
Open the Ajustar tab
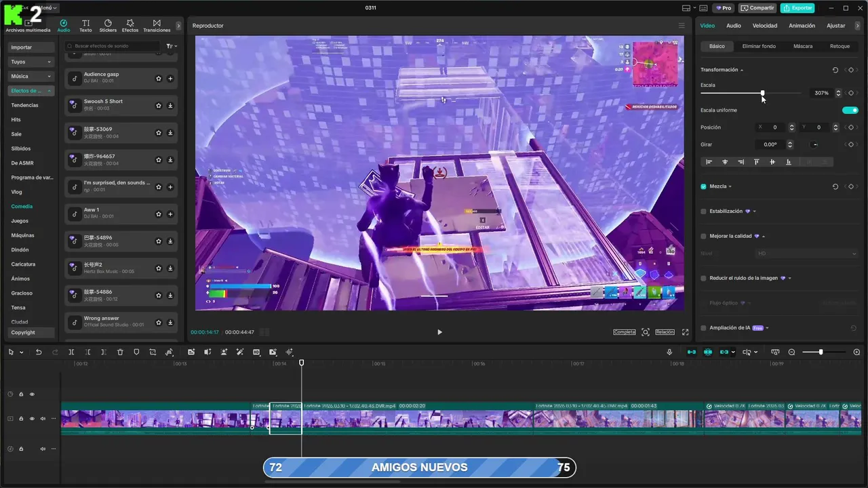836,26
